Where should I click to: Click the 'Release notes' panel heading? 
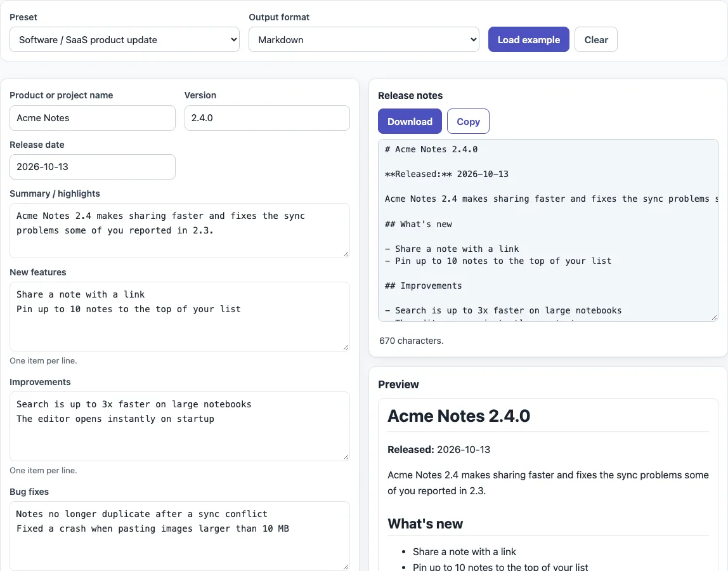(x=410, y=96)
